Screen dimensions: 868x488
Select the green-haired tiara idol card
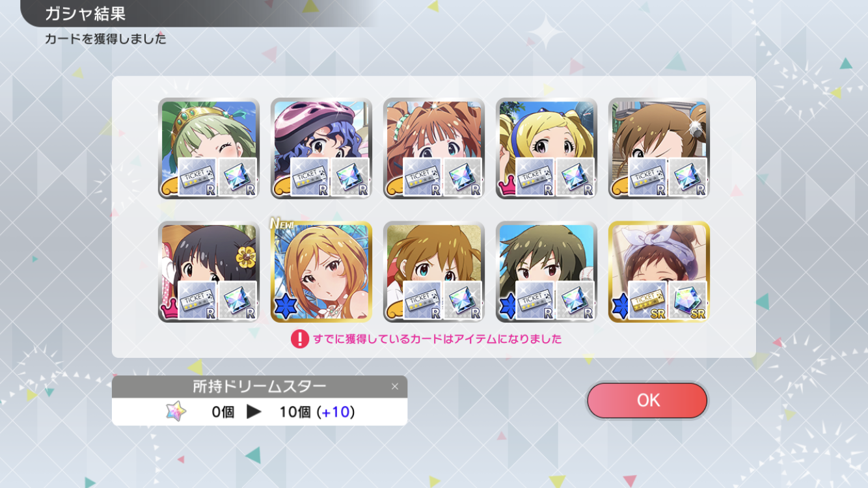(209, 148)
